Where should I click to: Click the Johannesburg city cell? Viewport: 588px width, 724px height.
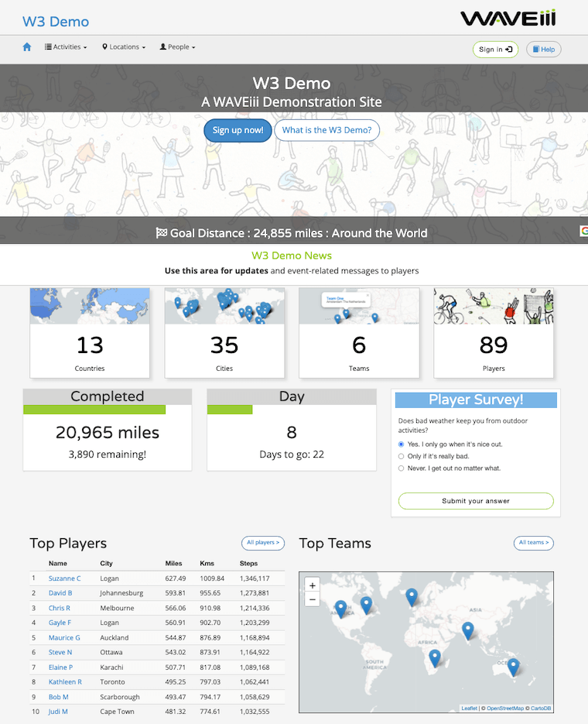pyautogui.click(x=121, y=593)
